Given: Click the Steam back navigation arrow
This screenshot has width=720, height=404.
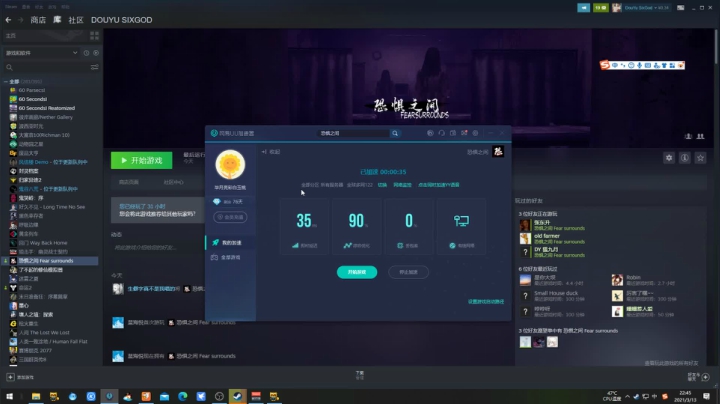Looking at the screenshot, I should 8,20.
